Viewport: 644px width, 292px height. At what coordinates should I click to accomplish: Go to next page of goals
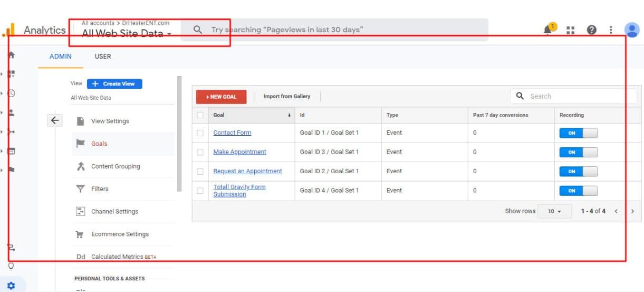632,211
